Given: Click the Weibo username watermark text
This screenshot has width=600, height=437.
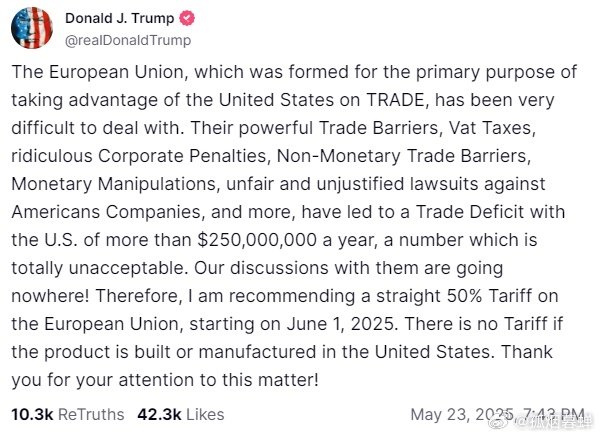Looking at the screenshot, I should click(553, 422).
